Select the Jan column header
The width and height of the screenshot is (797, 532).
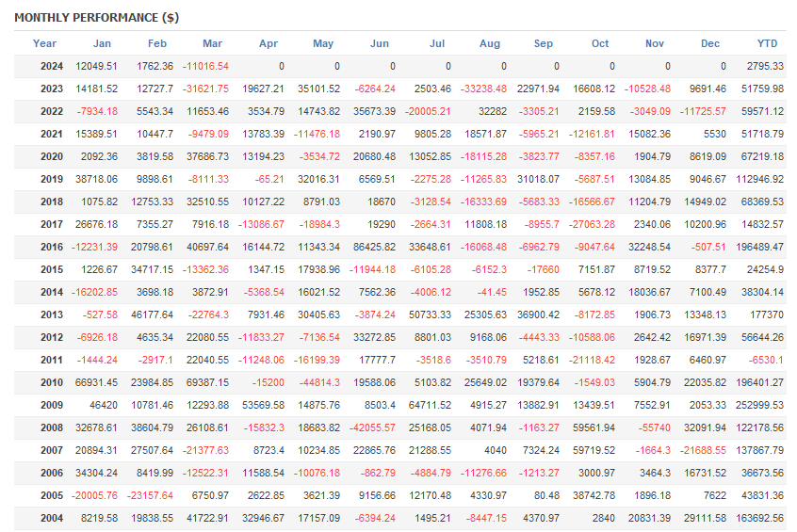pyautogui.click(x=102, y=43)
